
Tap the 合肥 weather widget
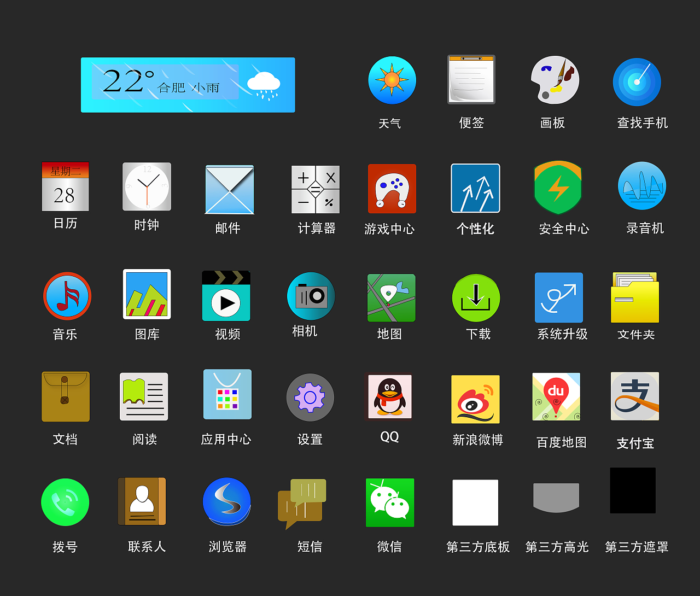(x=188, y=85)
